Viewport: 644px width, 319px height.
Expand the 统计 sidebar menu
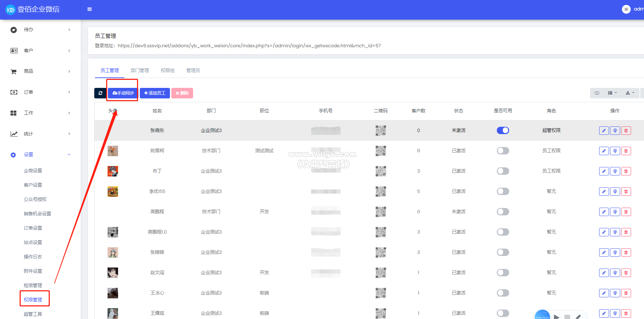(x=40, y=134)
